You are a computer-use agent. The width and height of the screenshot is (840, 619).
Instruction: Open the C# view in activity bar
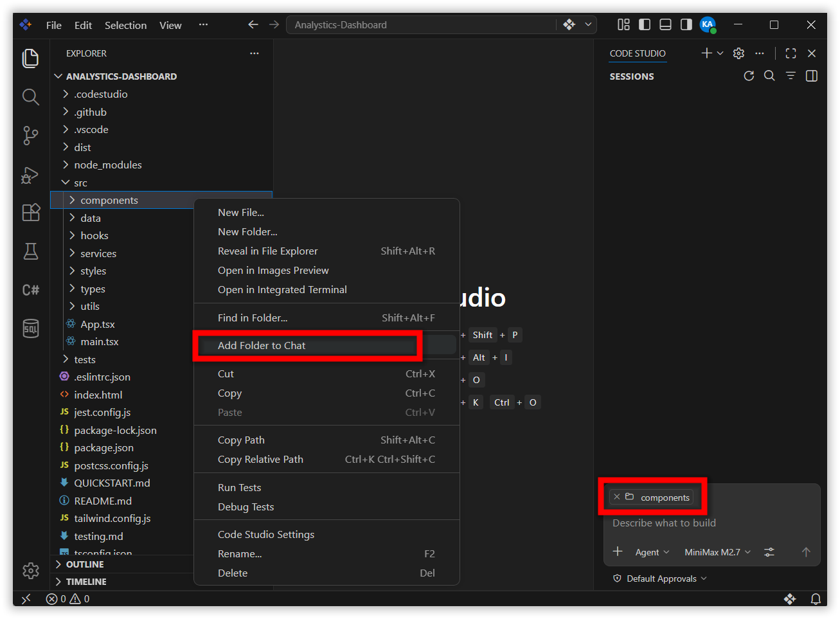31,290
